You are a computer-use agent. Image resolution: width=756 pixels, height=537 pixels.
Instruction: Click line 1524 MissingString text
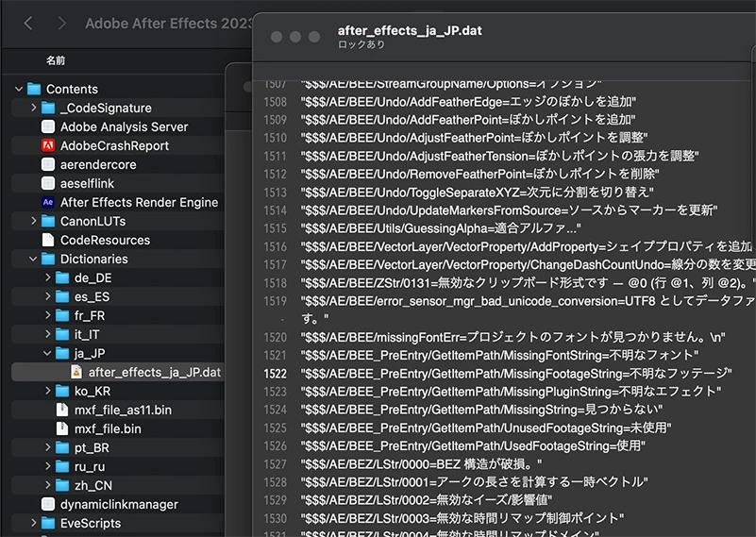(481, 410)
